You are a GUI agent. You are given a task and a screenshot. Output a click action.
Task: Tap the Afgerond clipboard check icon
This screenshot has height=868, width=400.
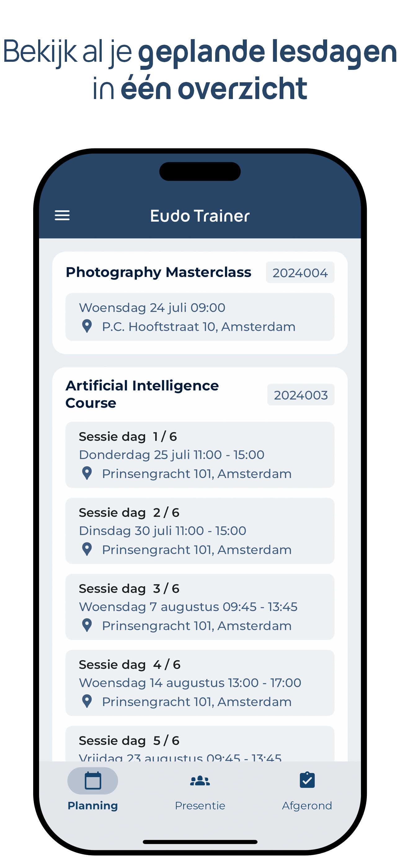pos(307,780)
